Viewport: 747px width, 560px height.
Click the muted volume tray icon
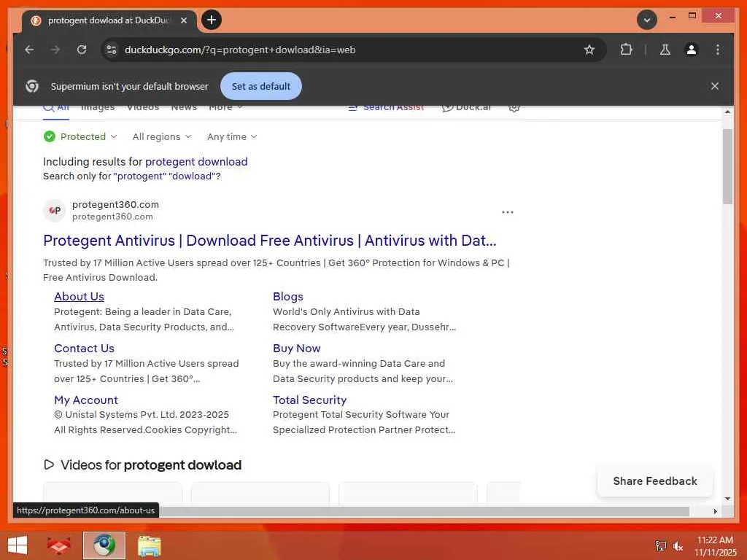tap(678, 546)
